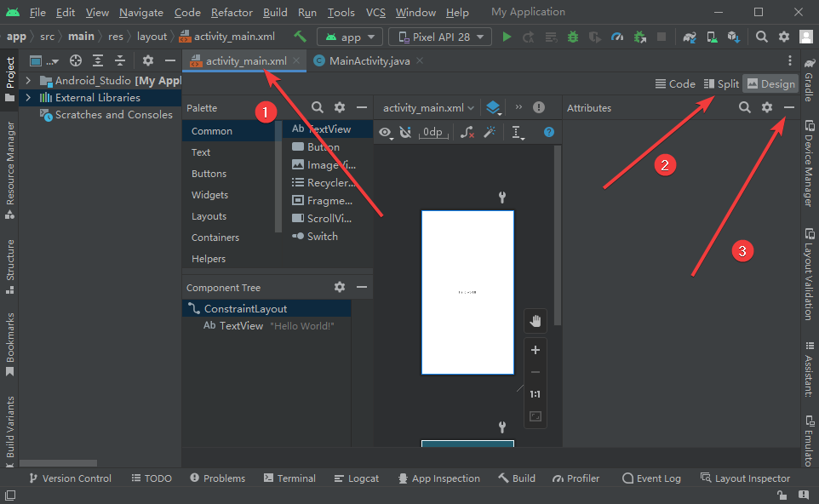The image size is (819, 504).
Task: Open the Pixel API 28 device dropdown
Action: tap(440, 37)
